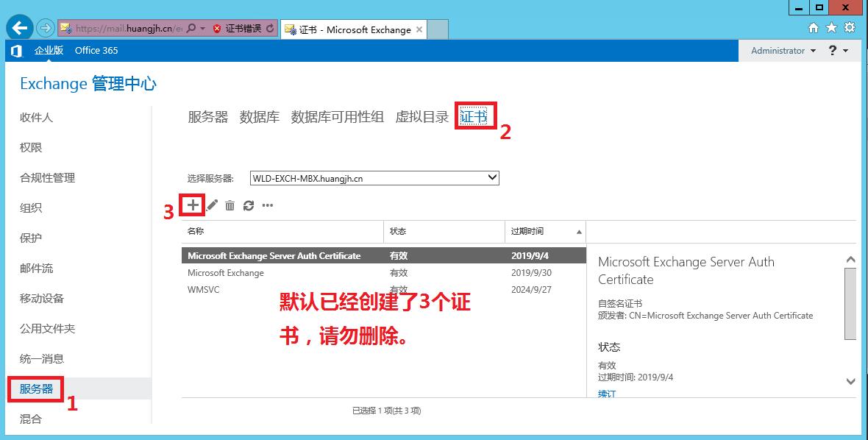Switch to the 企业版 tab
This screenshot has width=868, height=440.
[x=49, y=50]
